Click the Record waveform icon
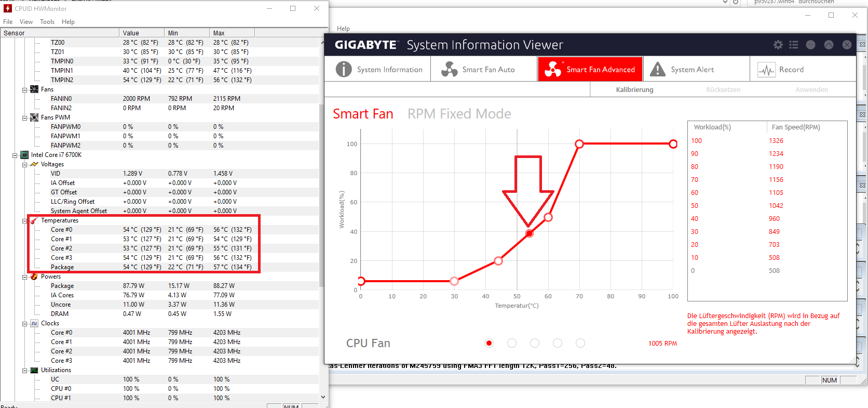This screenshot has width=868, height=408. [766, 70]
